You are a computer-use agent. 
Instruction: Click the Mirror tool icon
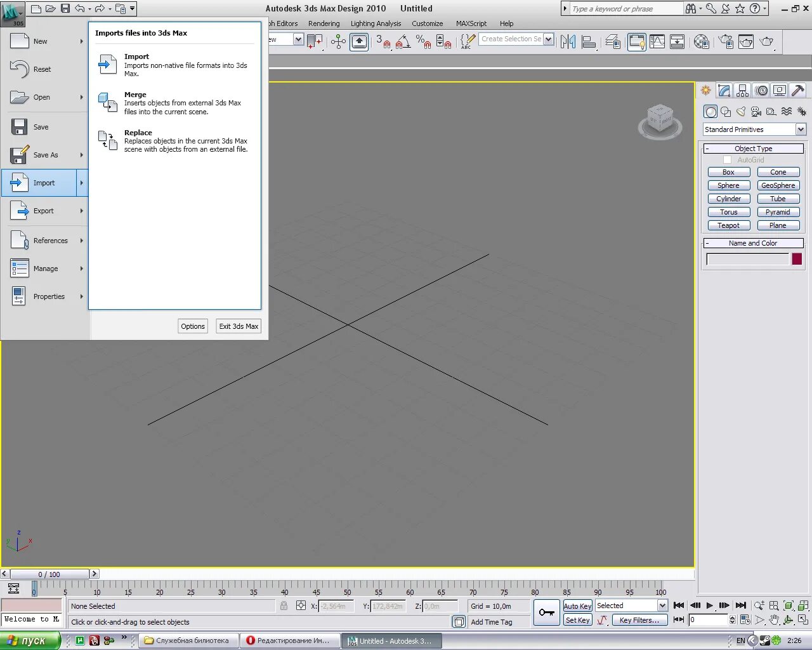(x=568, y=42)
